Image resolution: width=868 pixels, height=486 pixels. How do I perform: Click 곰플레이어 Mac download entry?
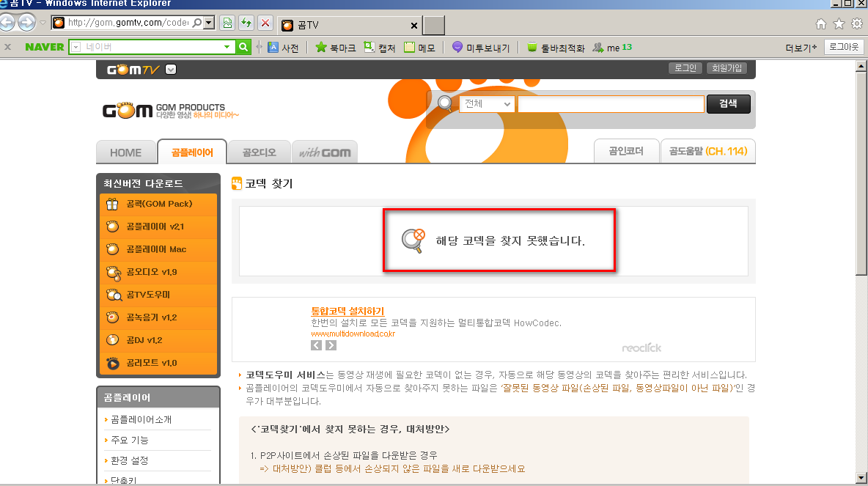158,250
